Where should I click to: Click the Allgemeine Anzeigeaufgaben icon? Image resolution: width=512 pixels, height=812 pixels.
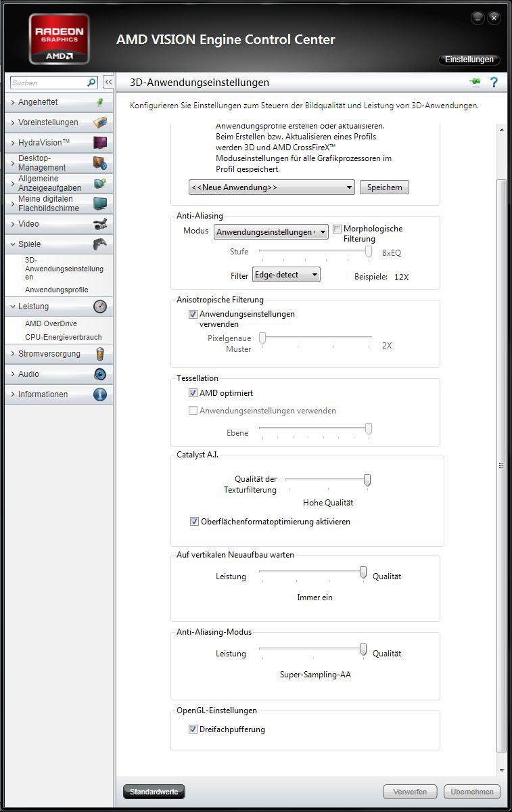point(100,183)
